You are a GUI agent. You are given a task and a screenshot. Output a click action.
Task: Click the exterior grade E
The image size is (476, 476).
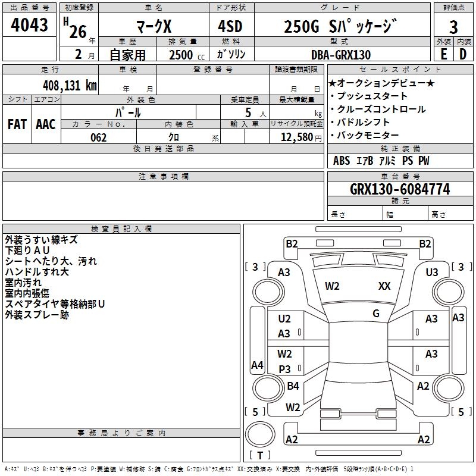click(443, 54)
